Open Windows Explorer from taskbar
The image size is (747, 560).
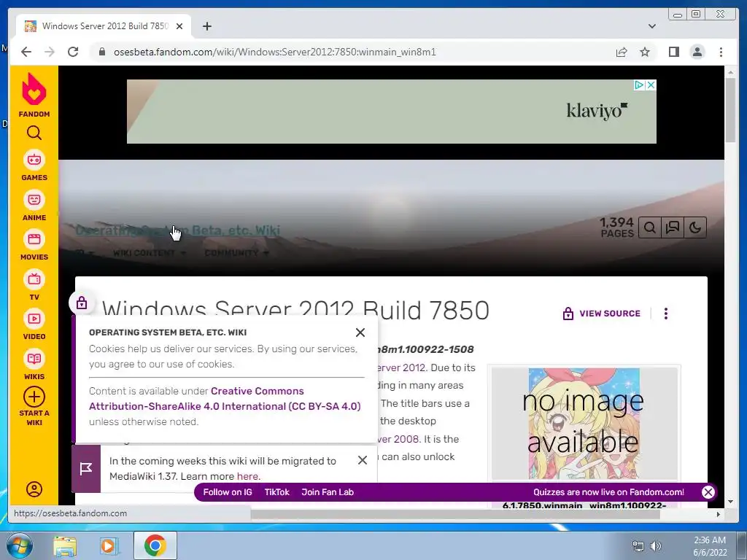click(x=65, y=545)
